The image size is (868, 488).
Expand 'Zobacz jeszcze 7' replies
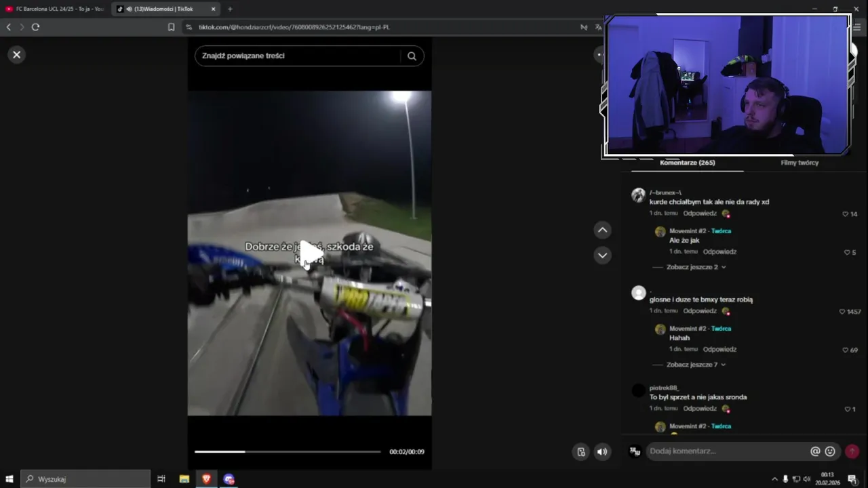pos(696,365)
